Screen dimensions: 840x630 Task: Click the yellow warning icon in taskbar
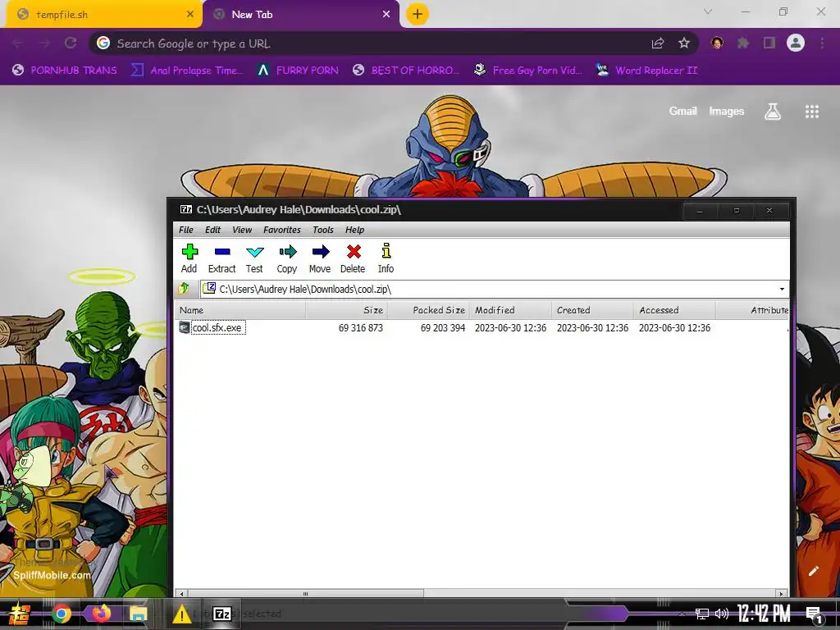tap(181, 614)
